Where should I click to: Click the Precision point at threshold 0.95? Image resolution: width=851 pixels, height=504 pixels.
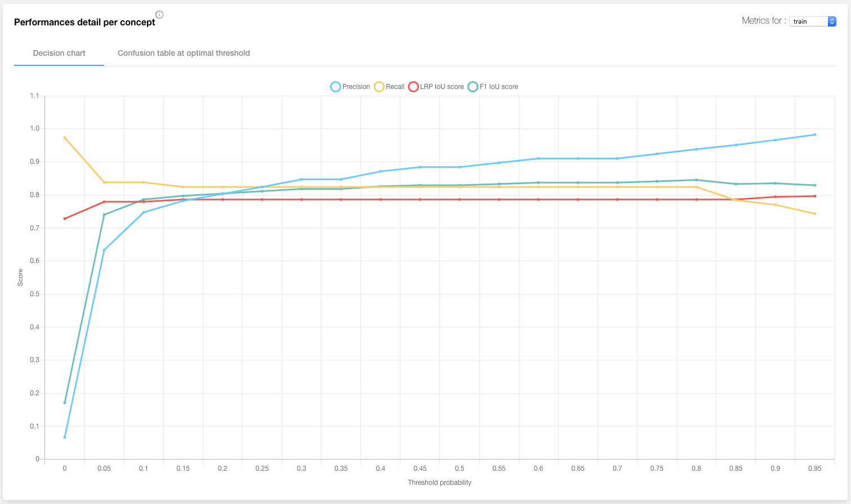[815, 135]
